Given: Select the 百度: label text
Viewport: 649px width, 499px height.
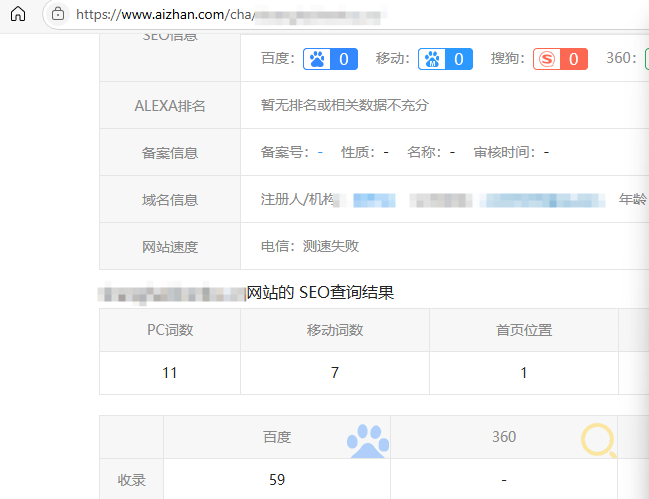Looking at the screenshot, I should (278, 58).
